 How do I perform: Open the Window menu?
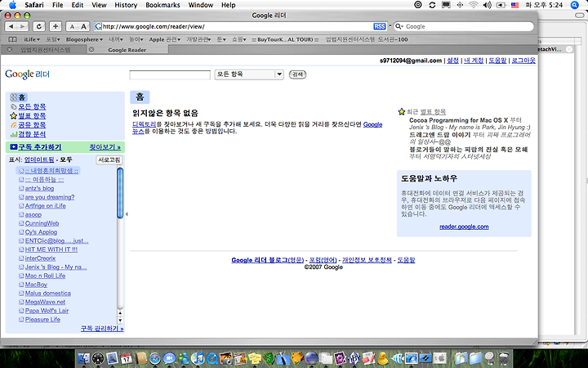(201, 5)
